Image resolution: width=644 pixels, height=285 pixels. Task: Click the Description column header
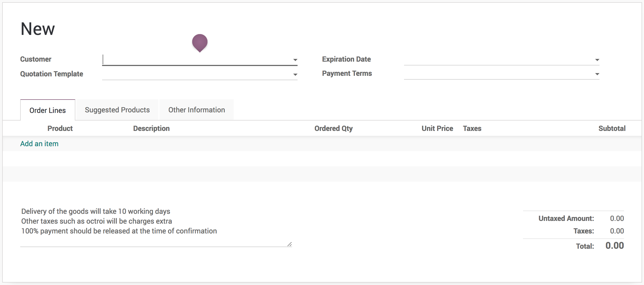151,128
